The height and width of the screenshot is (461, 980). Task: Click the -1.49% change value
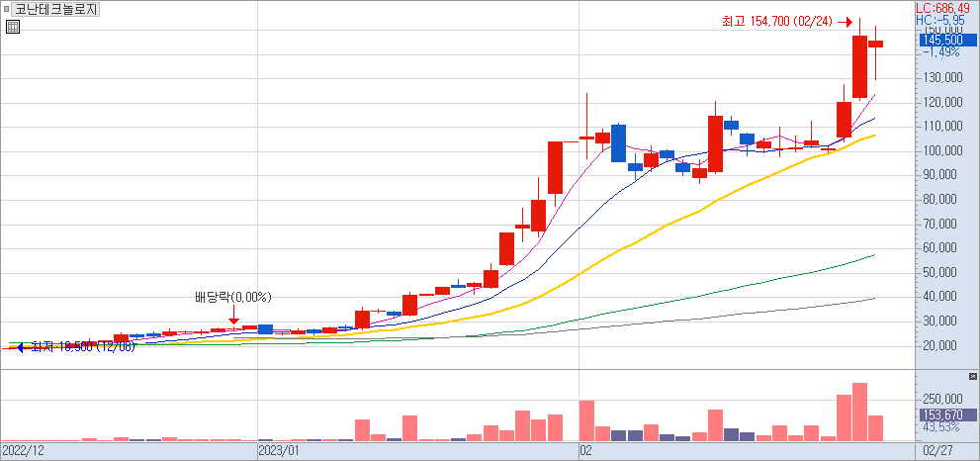coord(940,52)
